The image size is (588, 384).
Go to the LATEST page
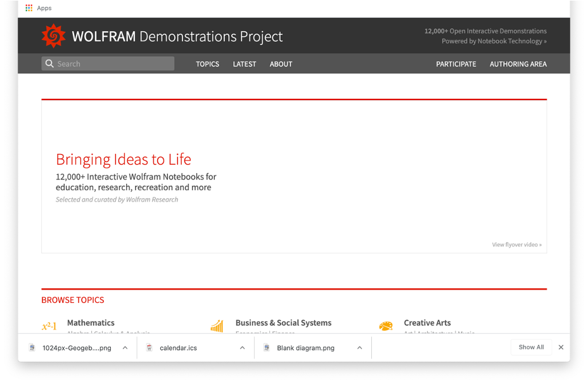(245, 64)
